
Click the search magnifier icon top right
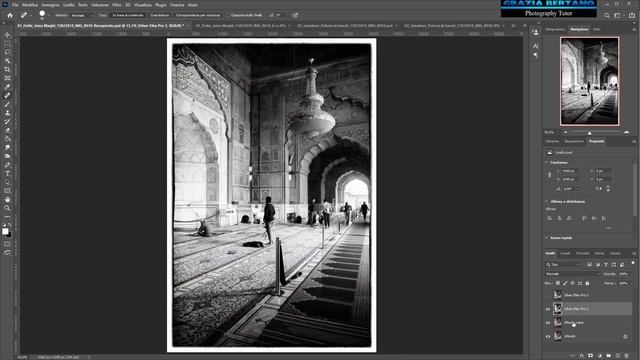click(607, 15)
